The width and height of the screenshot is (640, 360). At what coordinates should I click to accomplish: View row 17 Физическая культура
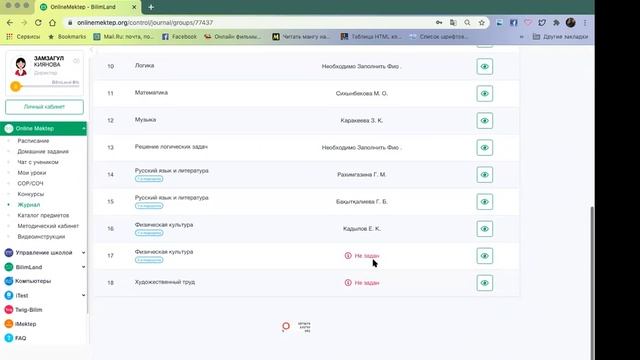coord(484,256)
